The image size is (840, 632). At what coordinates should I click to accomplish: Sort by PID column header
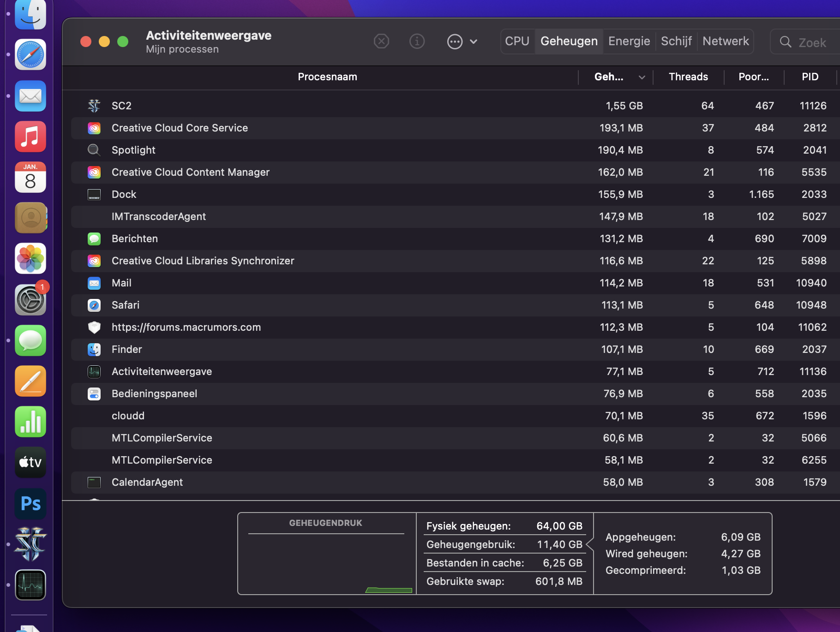[810, 77]
